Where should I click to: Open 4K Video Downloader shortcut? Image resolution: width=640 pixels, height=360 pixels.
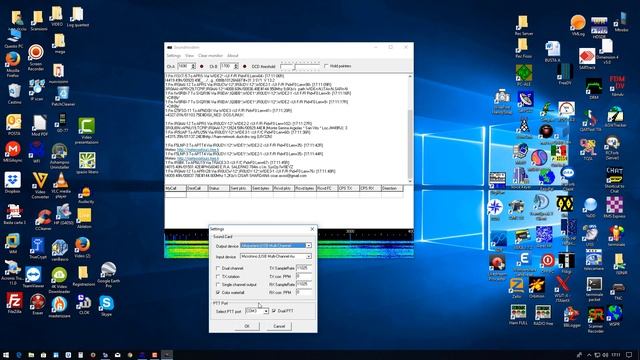[59, 280]
